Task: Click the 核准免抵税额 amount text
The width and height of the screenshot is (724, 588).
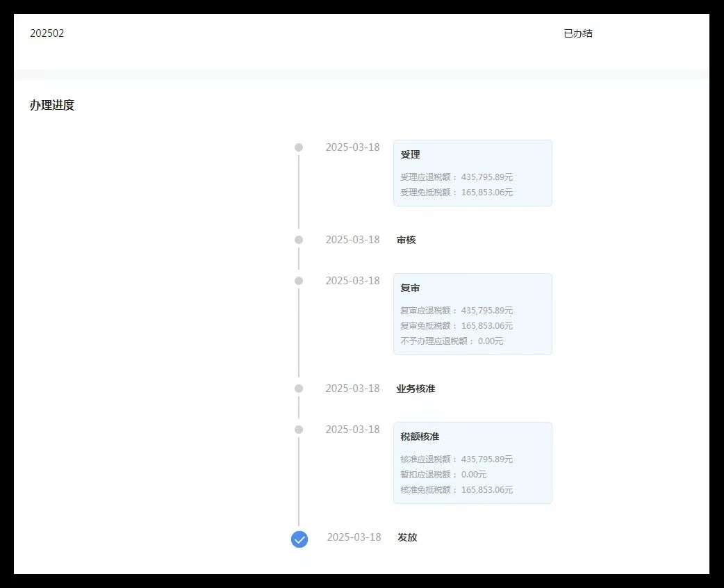Action: point(455,489)
